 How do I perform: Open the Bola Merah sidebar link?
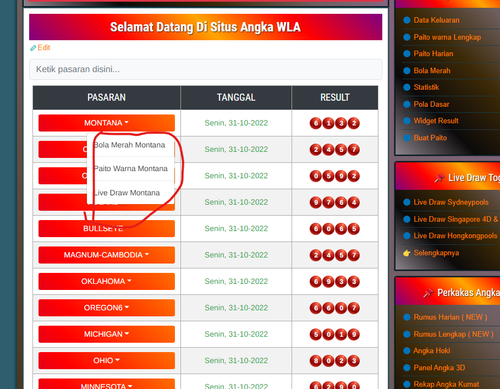click(x=432, y=71)
